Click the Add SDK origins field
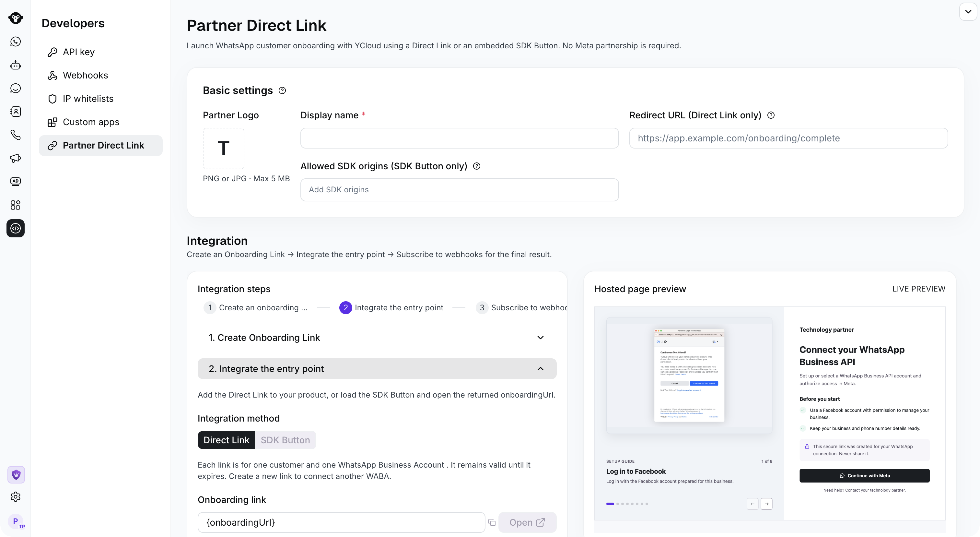The image size is (980, 537). 459,190
